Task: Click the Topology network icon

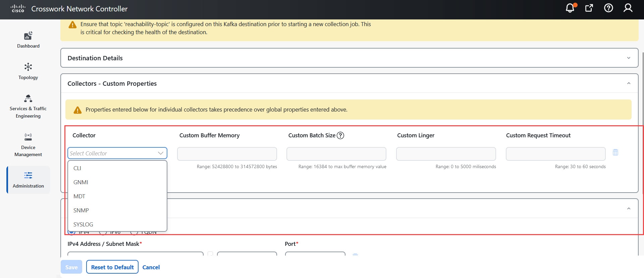Action: coord(28,67)
